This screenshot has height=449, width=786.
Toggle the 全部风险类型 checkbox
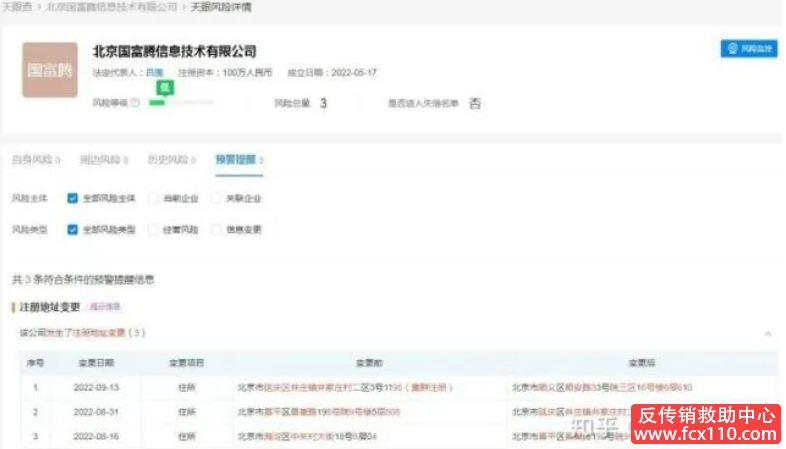point(73,230)
